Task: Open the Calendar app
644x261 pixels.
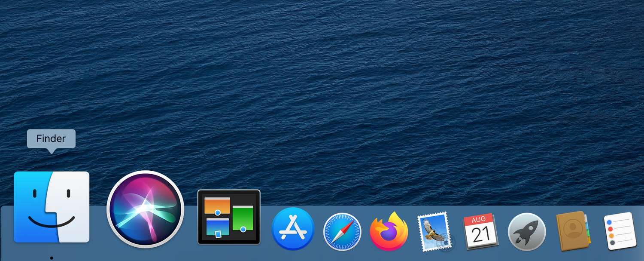Action: tap(480, 231)
